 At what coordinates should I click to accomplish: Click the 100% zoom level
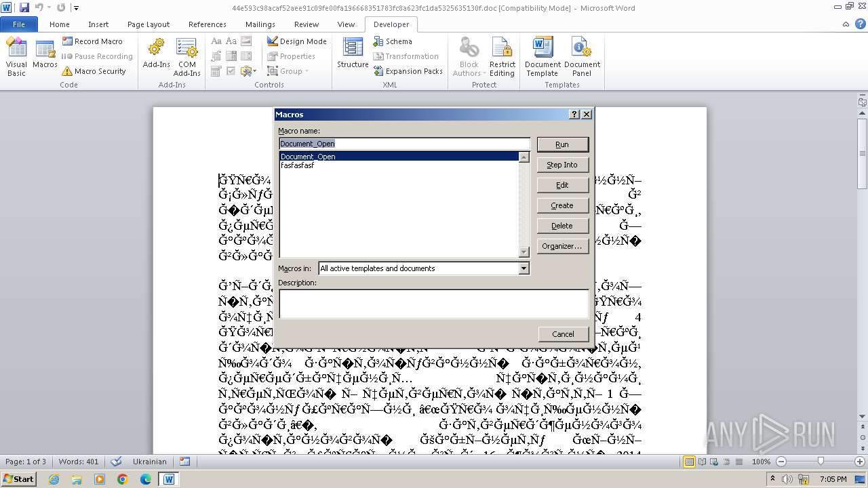[762, 462]
